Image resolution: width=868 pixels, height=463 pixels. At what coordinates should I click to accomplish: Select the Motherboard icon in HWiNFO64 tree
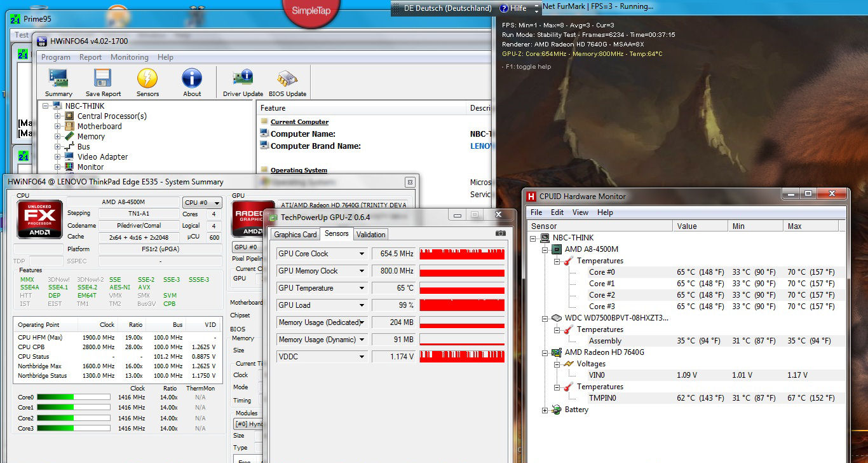(71, 127)
